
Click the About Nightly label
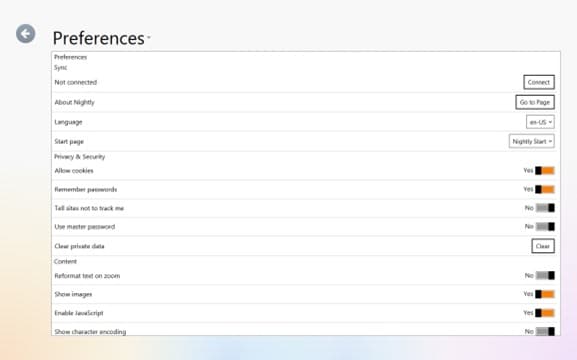point(74,102)
